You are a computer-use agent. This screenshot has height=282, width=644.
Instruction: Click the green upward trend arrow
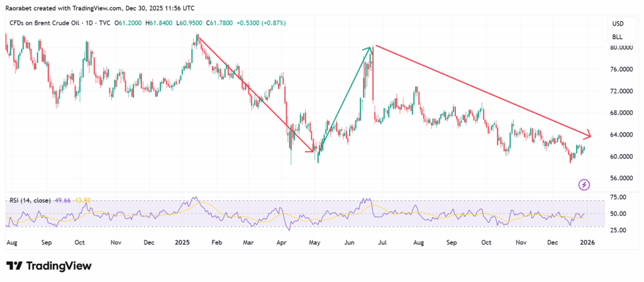coord(343,101)
